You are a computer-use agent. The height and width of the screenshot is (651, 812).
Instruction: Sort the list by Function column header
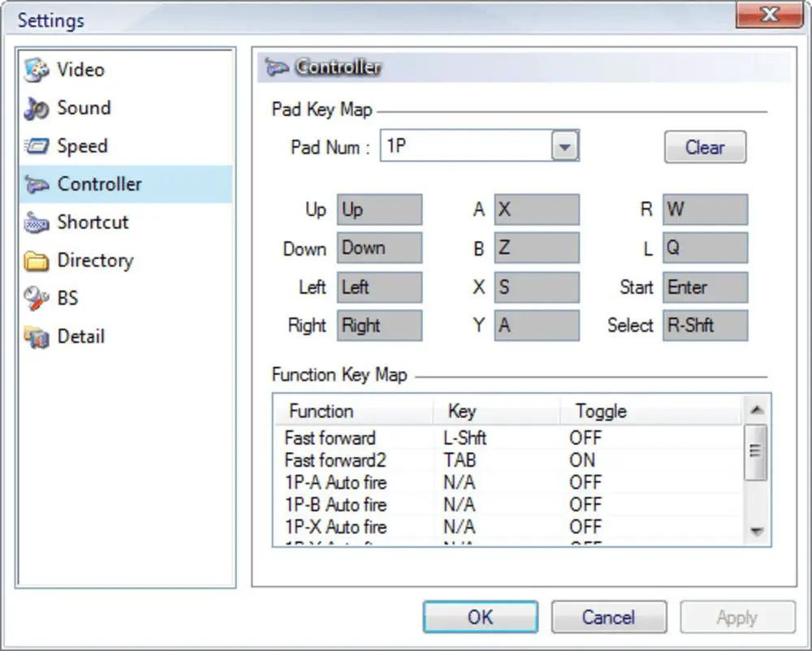[321, 411]
